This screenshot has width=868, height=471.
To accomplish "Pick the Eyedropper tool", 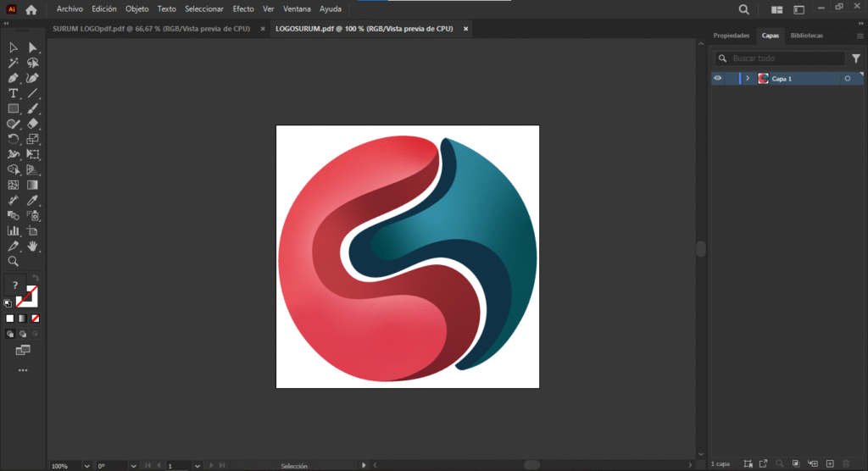I will [33, 200].
